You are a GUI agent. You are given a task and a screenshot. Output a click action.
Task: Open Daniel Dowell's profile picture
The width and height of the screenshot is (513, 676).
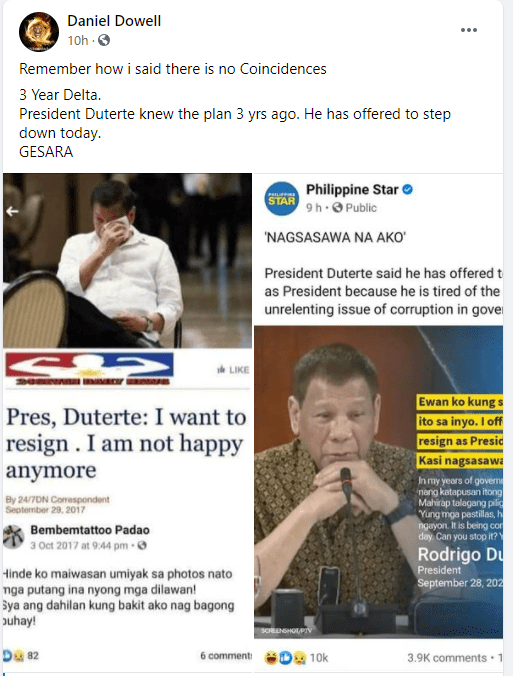pyautogui.click(x=39, y=31)
